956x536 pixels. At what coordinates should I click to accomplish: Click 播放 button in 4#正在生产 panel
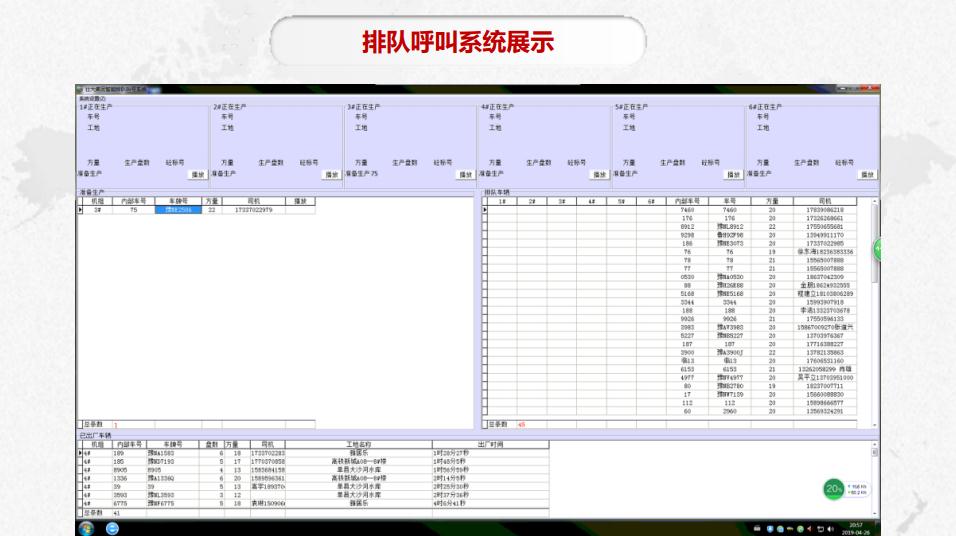(600, 175)
